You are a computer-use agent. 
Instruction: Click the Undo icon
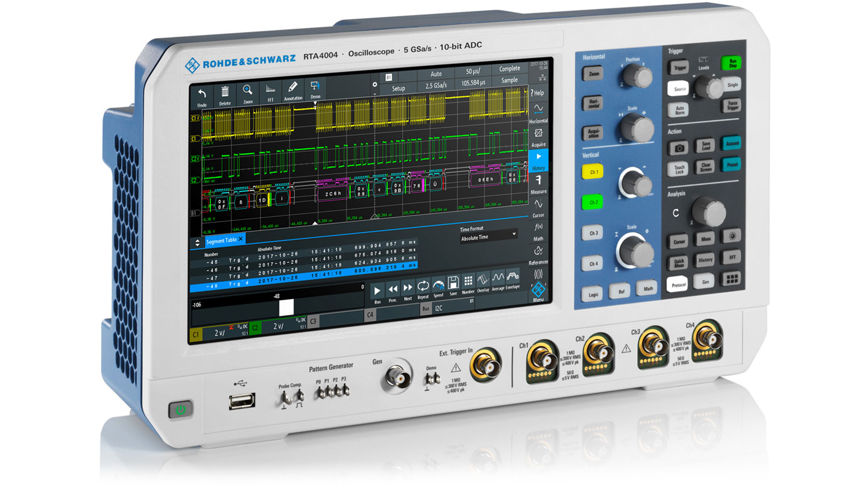[x=201, y=93]
